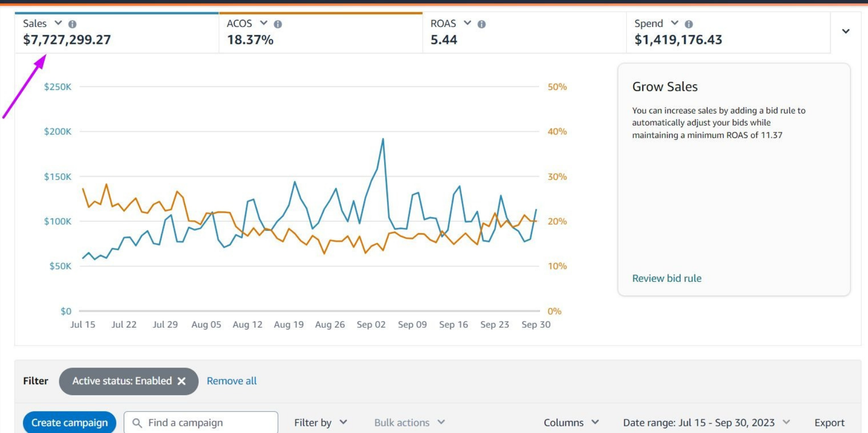This screenshot has height=433, width=868.
Task: Open the Filter by dropdown
Action: (320, 422)
